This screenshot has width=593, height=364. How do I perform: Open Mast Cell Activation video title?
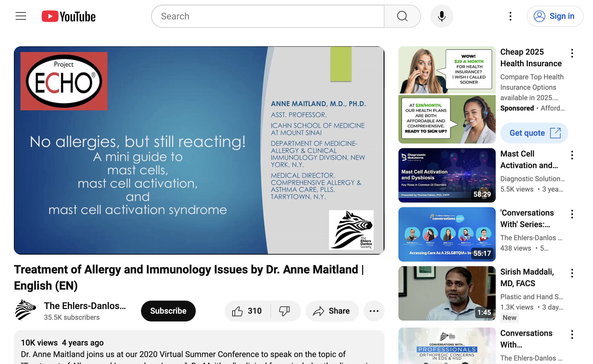(x=529, y=159)
